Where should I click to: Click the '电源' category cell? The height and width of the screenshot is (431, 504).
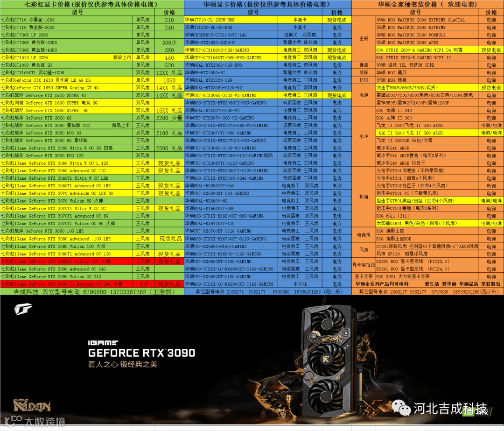click(x=364, y=95)
